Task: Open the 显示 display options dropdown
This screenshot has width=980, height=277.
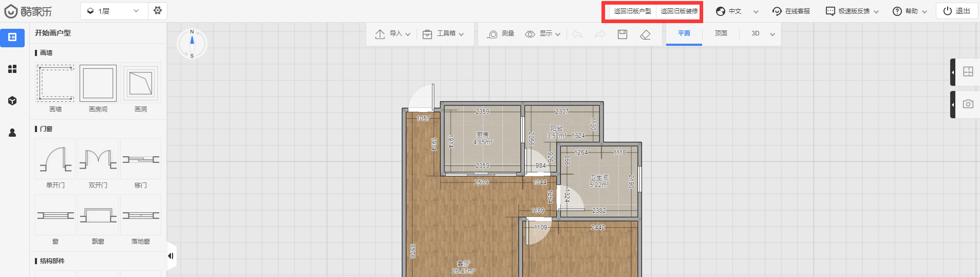Action: click(x=542, y=34)
